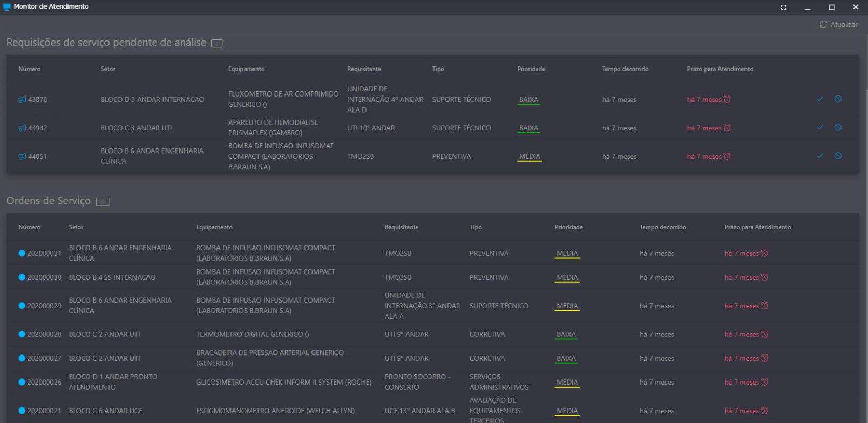The width and height of the screenshot is (868, 423).
Task: Approve request 44051 with check icon
Action: pyautogui.click(x=820, y=156)
